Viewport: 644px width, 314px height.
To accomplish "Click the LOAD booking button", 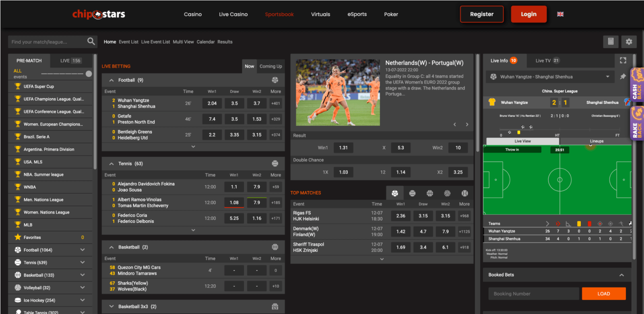I will point(604,293).
